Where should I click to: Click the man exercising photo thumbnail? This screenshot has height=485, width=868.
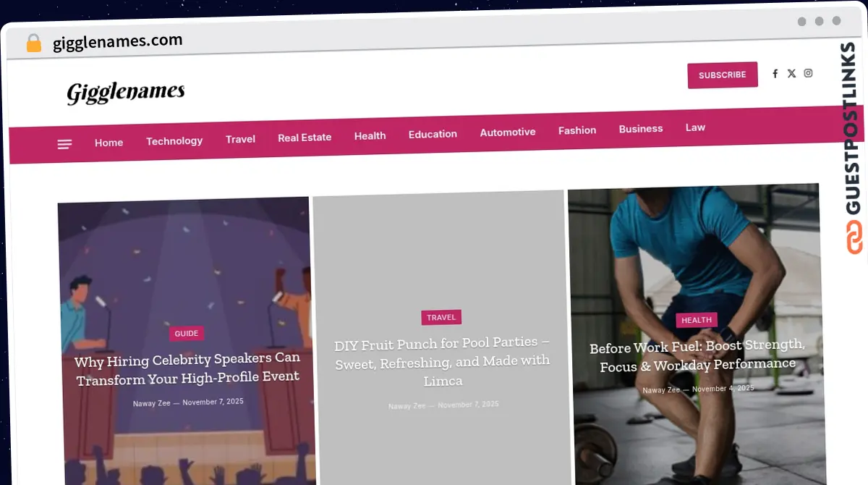pyautogui.click(x=697, y=333)
